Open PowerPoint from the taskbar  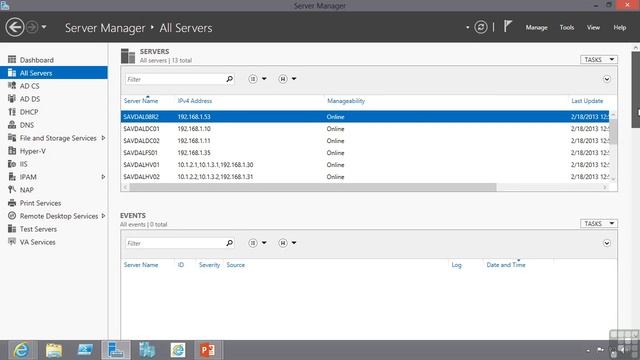(x=208, y=350)
